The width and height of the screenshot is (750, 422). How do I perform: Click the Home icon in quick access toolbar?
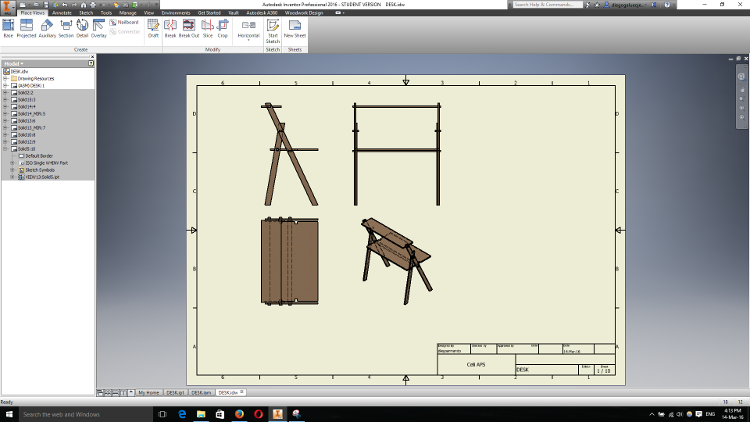[x=83, y=5]
